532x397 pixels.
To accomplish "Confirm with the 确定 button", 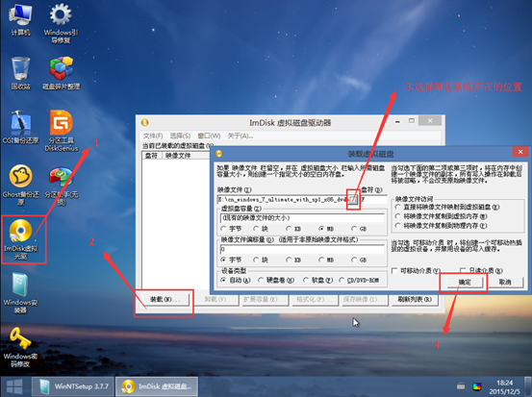I will tap(466, 282).
